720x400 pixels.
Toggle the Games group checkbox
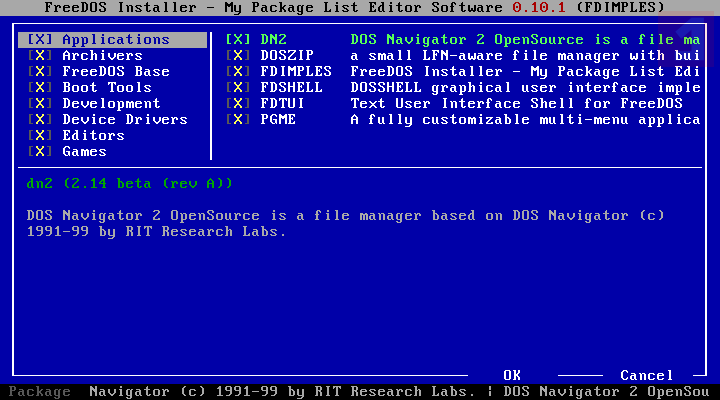tap(40, 152)
